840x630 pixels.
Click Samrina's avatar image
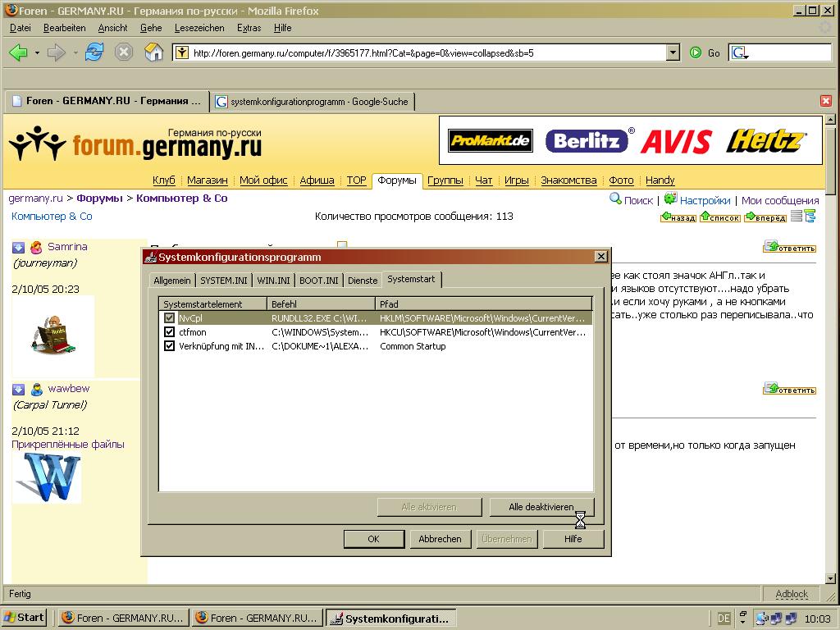(53, 335)
